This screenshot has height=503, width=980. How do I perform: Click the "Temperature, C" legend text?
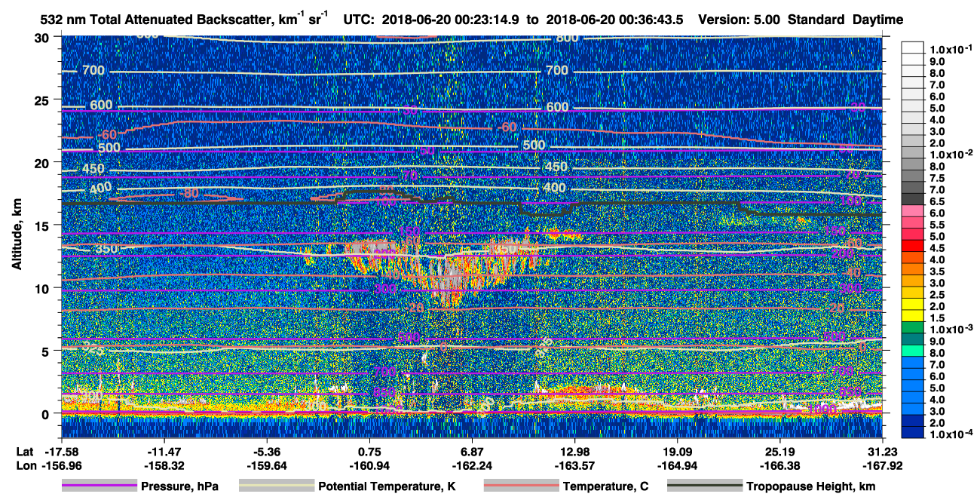pos(605,487)
